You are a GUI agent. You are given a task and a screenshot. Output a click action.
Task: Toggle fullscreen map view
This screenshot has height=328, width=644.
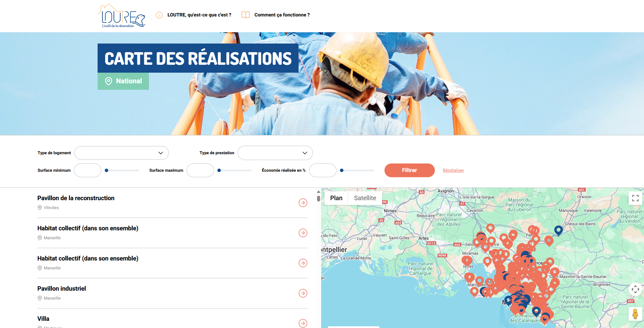tap(635, 198)
